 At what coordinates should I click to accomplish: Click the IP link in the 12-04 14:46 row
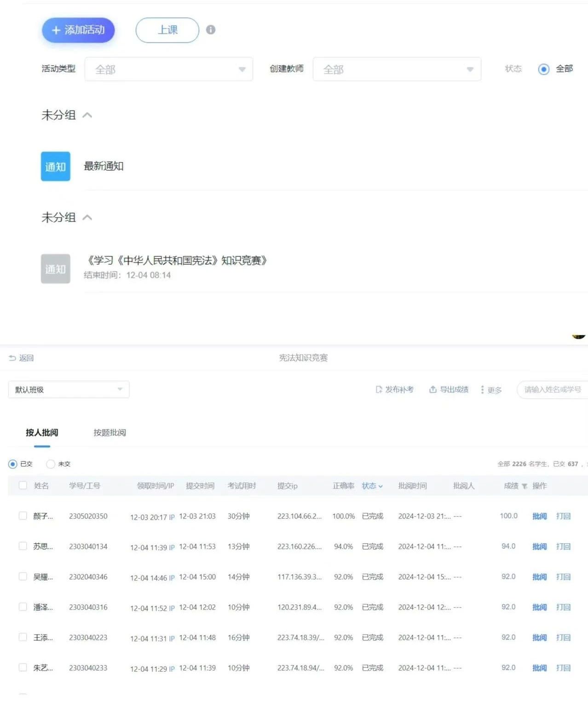(172, 578)
